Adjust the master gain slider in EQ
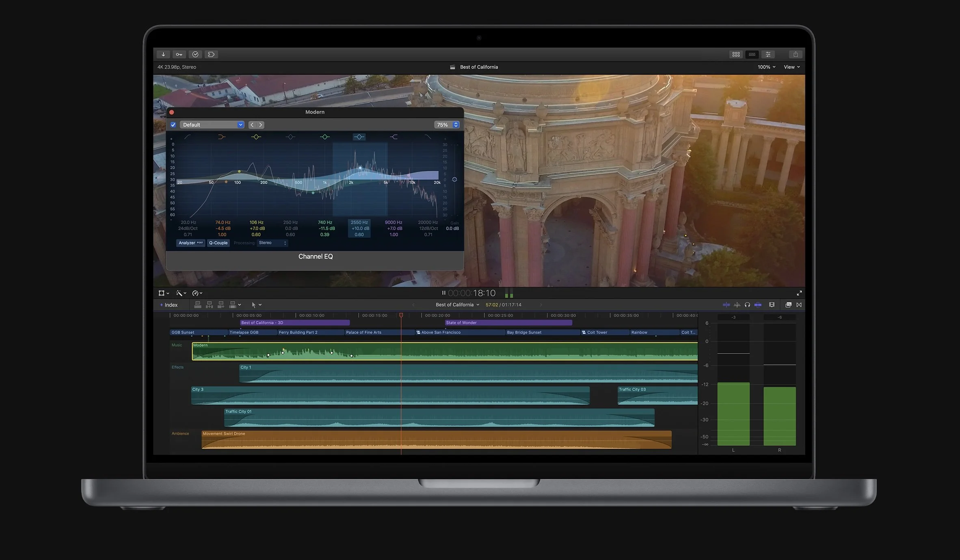This screenshot has height=560, width=960. point(454,179)
